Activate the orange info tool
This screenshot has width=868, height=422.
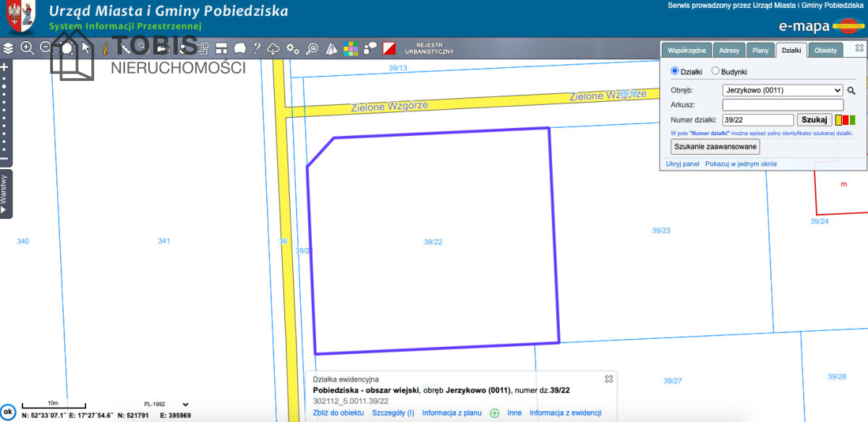tap(106, 48)
